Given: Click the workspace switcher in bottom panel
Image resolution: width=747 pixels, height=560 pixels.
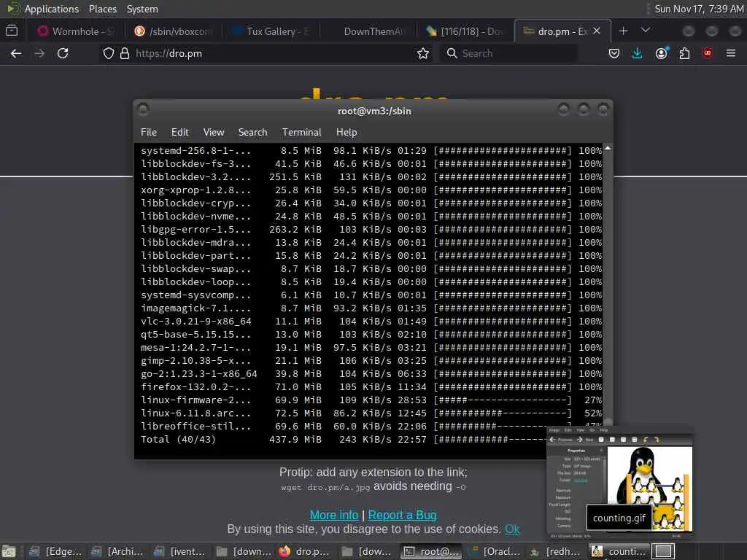Looking at the screenshot, I should pos(663,551).
